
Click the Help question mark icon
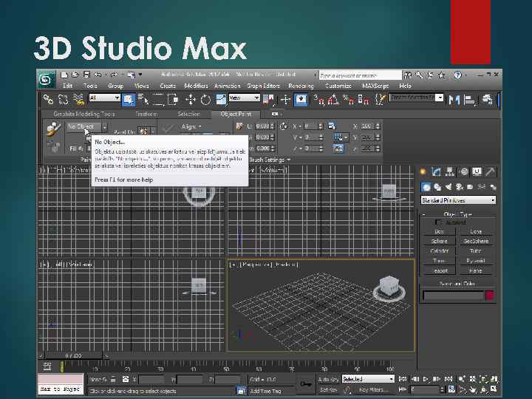click(x=457, y=75)
